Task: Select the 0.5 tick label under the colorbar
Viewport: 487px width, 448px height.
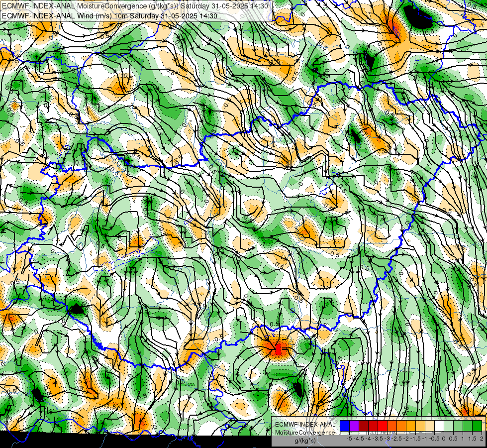Action: [x=453, y=439]
